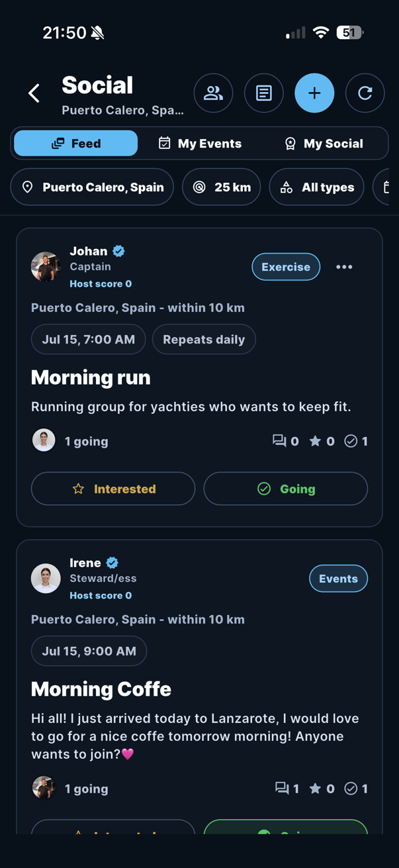Toggle Going on Morning run event

[x=286, y=489]
